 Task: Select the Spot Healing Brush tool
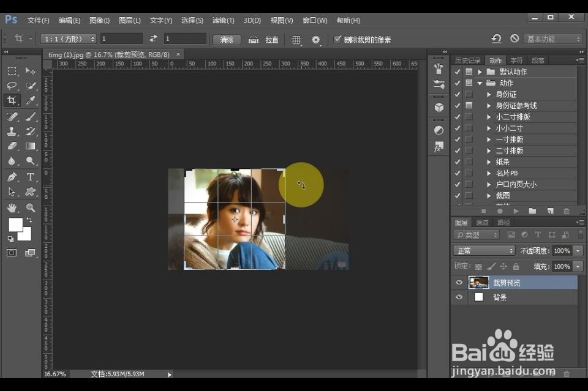coord(12,116)
